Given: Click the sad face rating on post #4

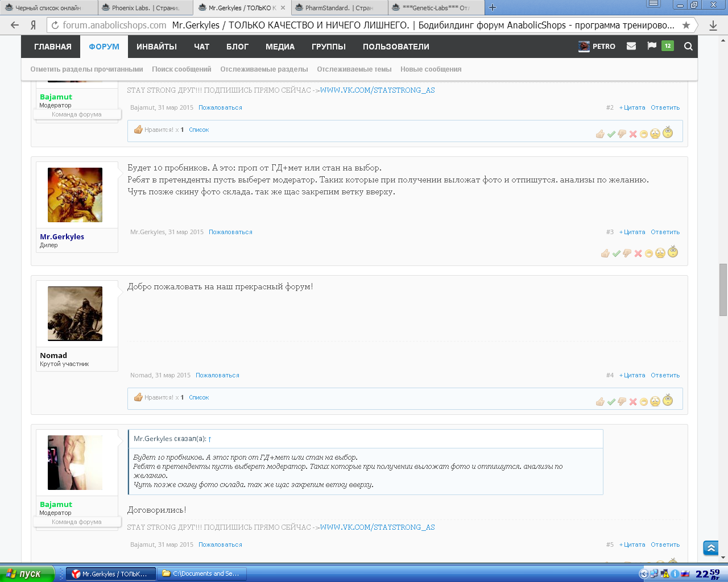Looking at the screenshot, I should click(x=655, y=402).
